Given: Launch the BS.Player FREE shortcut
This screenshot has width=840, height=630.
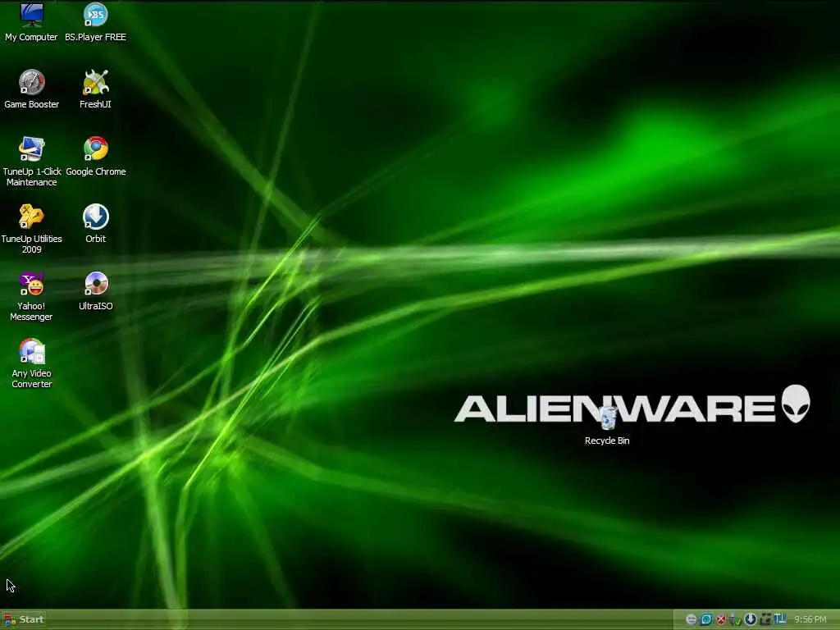Looking at the screenshot, I should tap(95, 21).
